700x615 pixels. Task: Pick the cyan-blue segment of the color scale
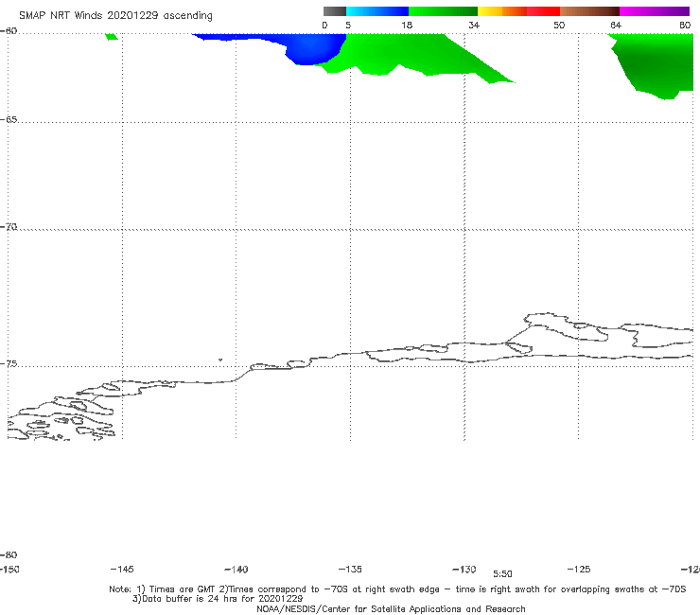click(x=377, y=11)
